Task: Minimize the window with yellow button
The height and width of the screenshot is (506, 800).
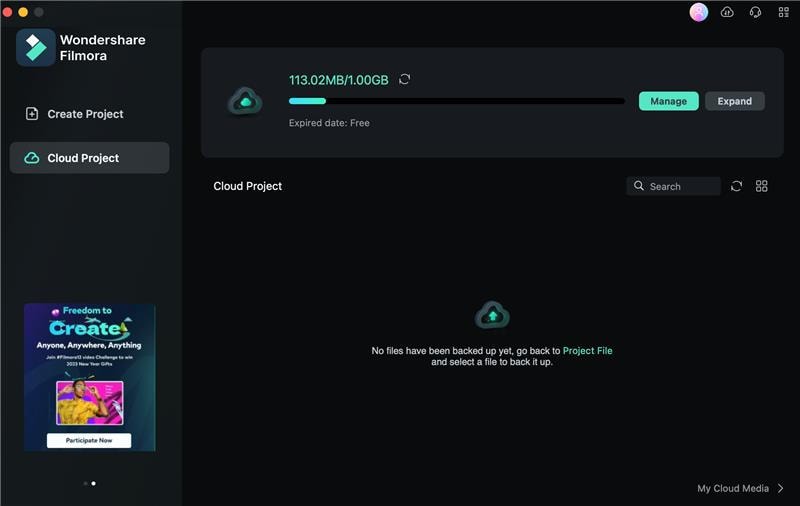Action: coord(23,12)
